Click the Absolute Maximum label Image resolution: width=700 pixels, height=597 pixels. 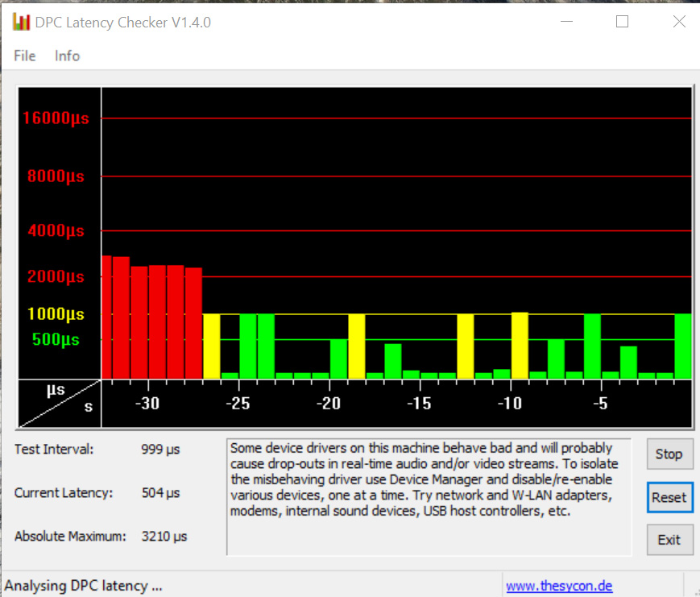(x=70, y=537)
